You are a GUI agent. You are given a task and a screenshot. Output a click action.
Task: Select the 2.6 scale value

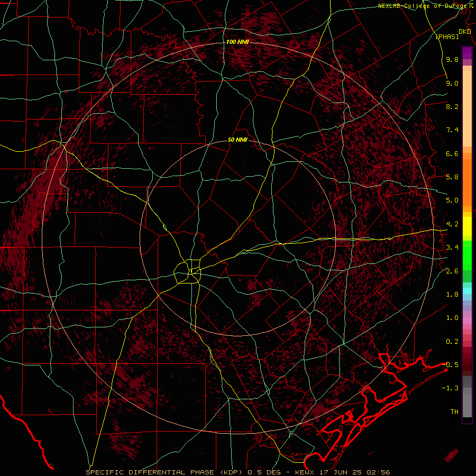pyautogui.click(x=452, y=271)
